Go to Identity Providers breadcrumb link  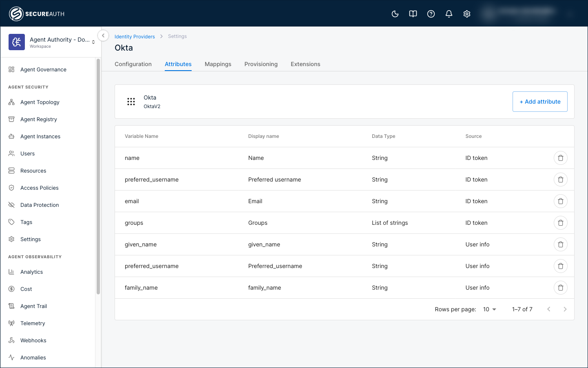135,37
